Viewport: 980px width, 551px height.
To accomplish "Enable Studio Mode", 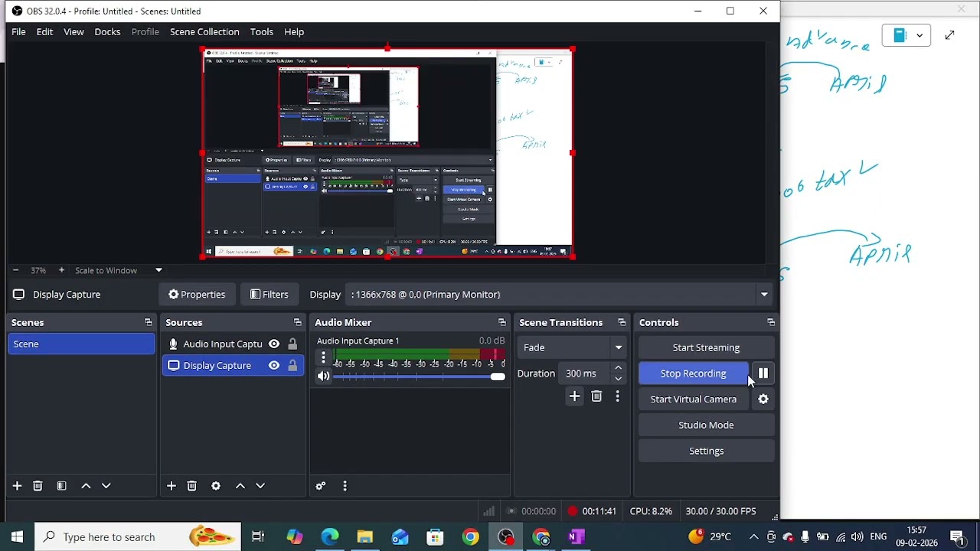I will coord(706,425).
